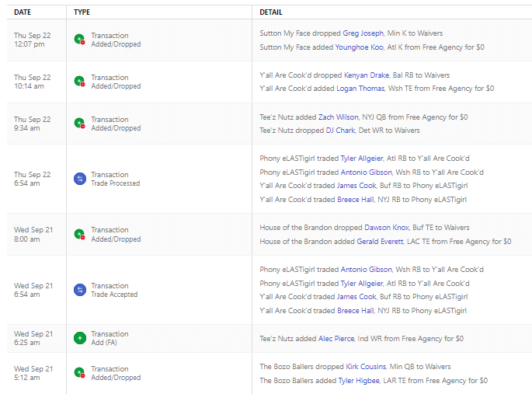Click the DETAIL column header
The image size is (532, 394).
(x=271, y=12)
